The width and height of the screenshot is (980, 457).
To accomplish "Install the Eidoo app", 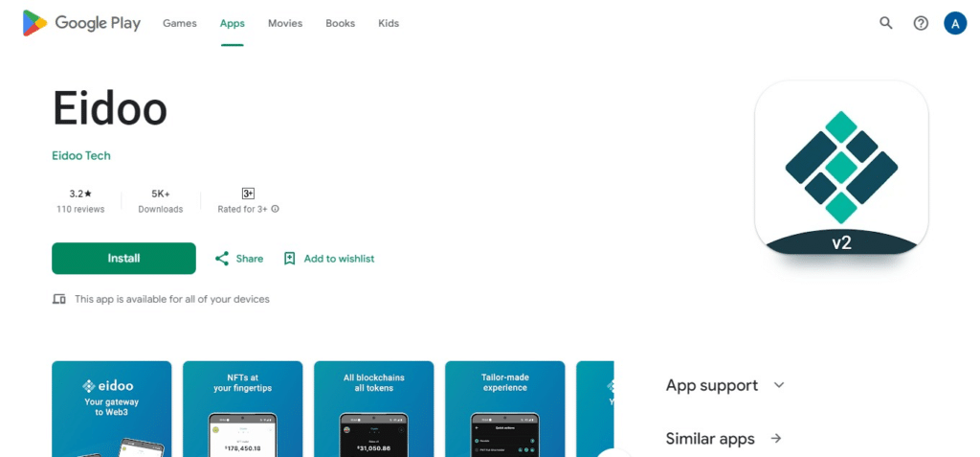I will 123,259.
